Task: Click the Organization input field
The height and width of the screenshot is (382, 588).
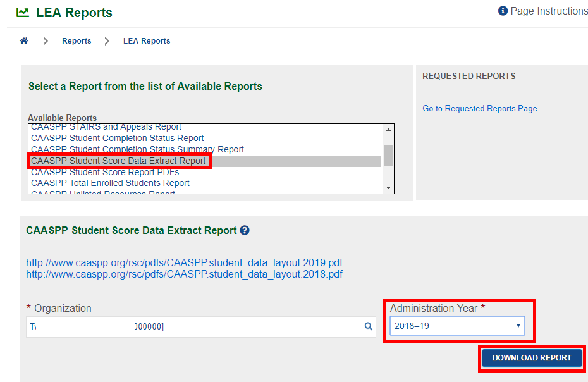Action: point(200,326)
